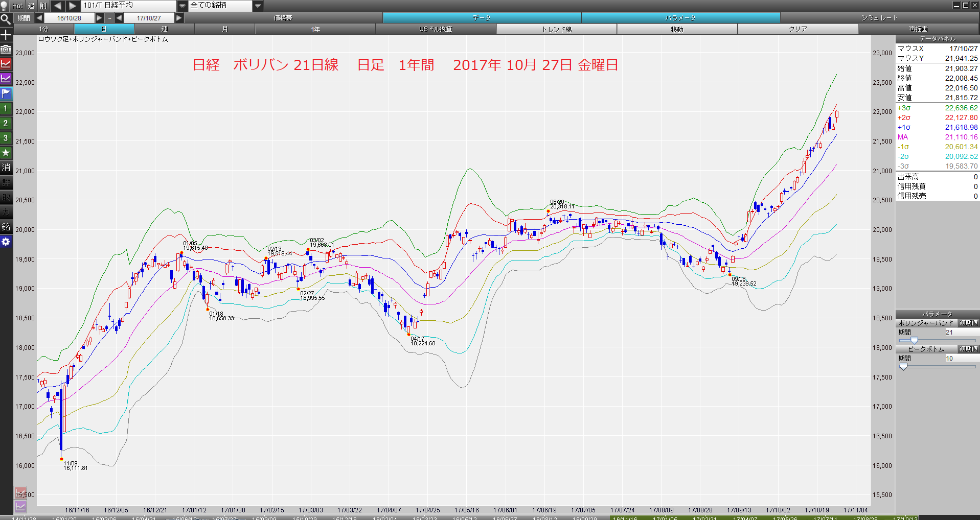This screenshot has height=520, width=980.
Task: Click faded purple chart icon at bottom-left
Action: pyautogui.click(x=20, y=507)
